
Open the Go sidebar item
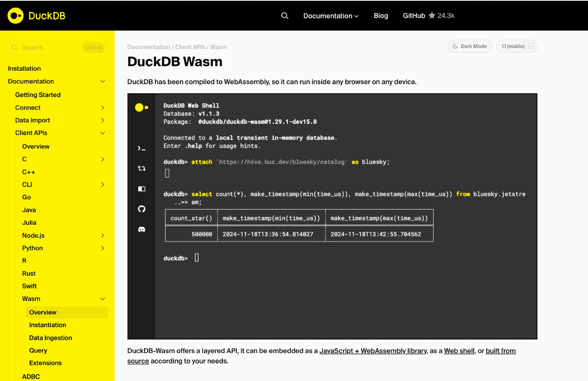26,197
